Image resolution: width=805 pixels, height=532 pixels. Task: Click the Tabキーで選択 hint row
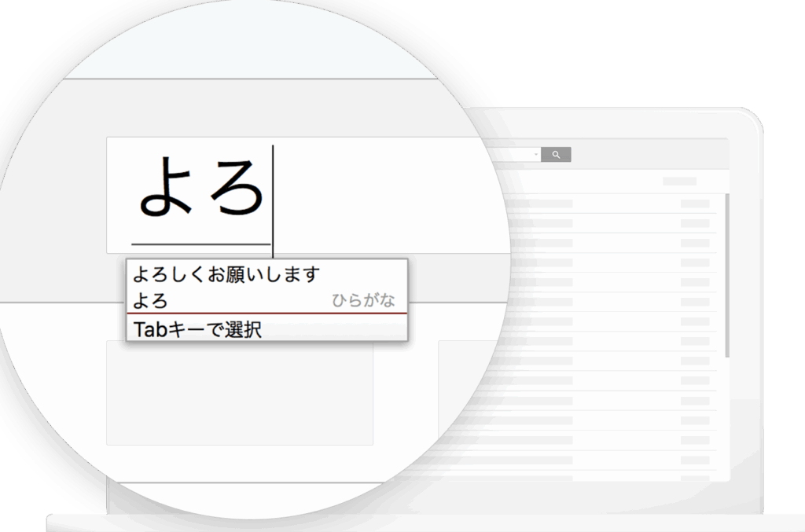(x=197, y=329)
